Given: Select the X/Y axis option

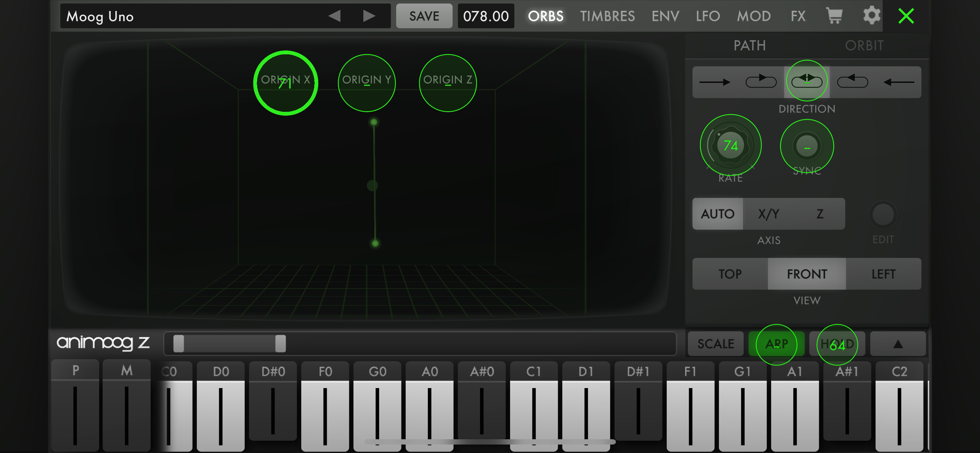Looking at the screenshot, I should [x=768, y=214].
